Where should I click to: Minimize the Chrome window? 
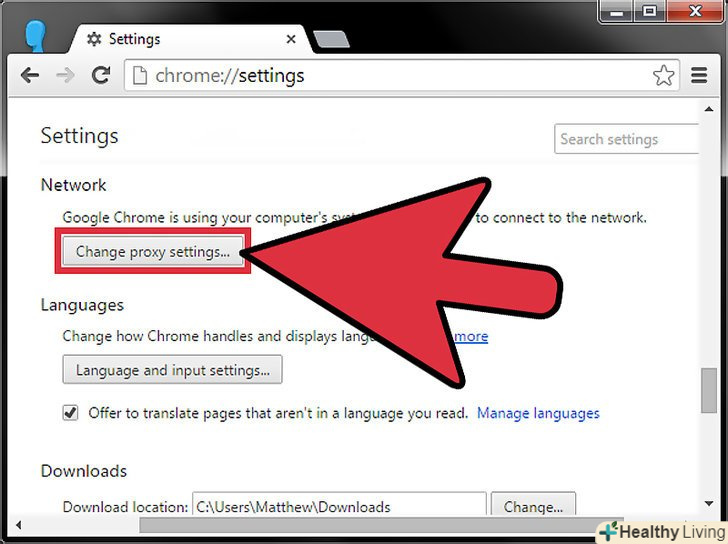pos(616,11)
